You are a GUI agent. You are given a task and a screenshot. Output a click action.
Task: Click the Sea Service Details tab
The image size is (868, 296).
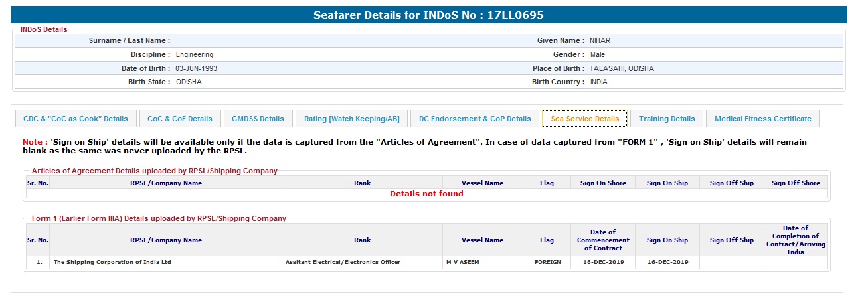click(584, 119)
